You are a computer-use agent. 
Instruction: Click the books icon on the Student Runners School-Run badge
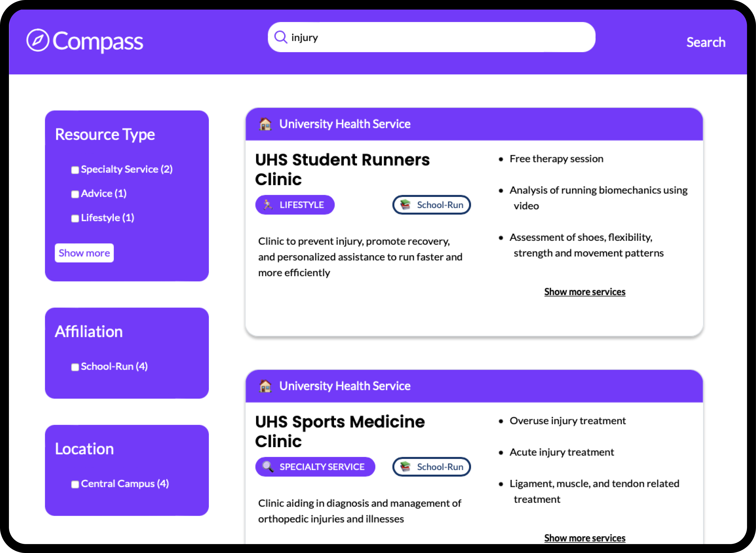[x=405, y=204]
